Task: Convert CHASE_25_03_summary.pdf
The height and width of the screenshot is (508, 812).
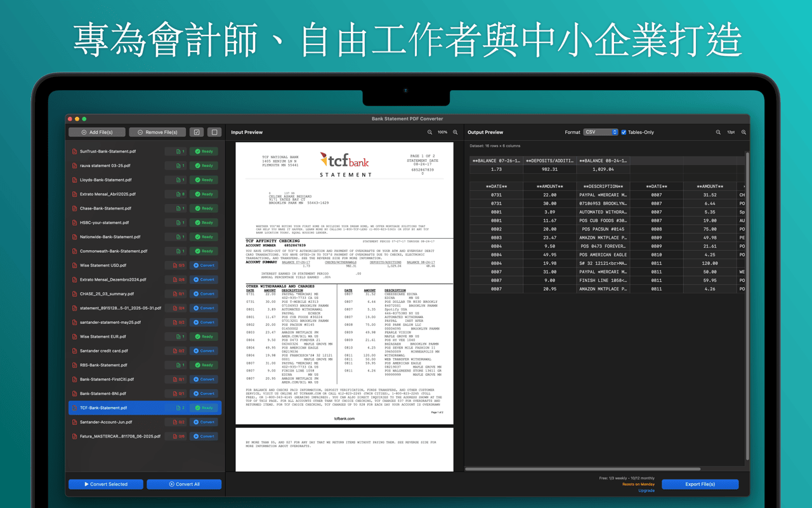Action: 204,294
